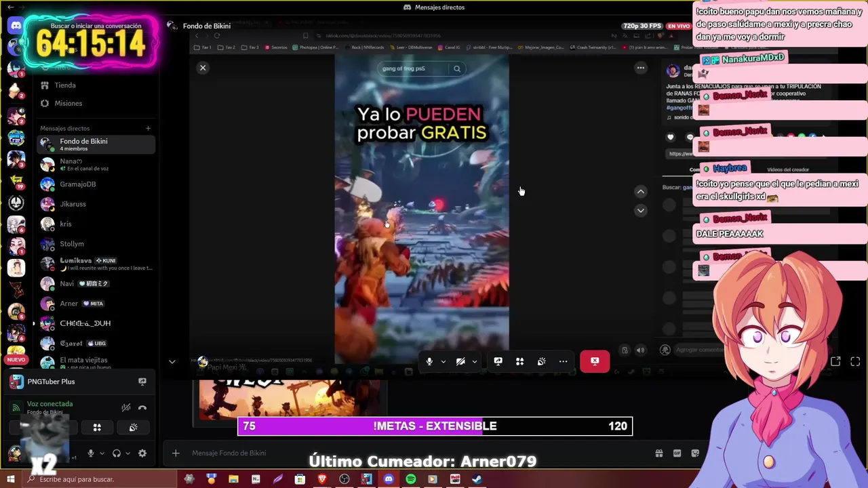This screenshot has width=868, height=488.
Task: Click PNGTuber Plus stream screen icon
Action: click(x=142, y=382)
